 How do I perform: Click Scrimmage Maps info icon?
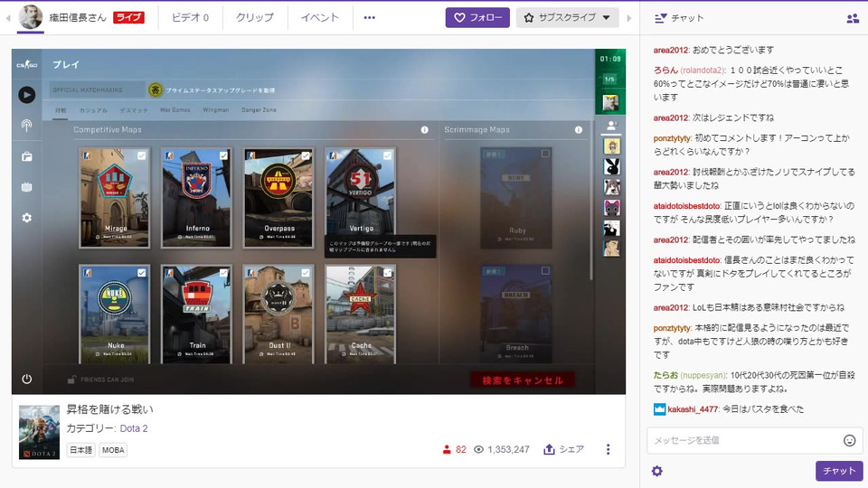579,129
